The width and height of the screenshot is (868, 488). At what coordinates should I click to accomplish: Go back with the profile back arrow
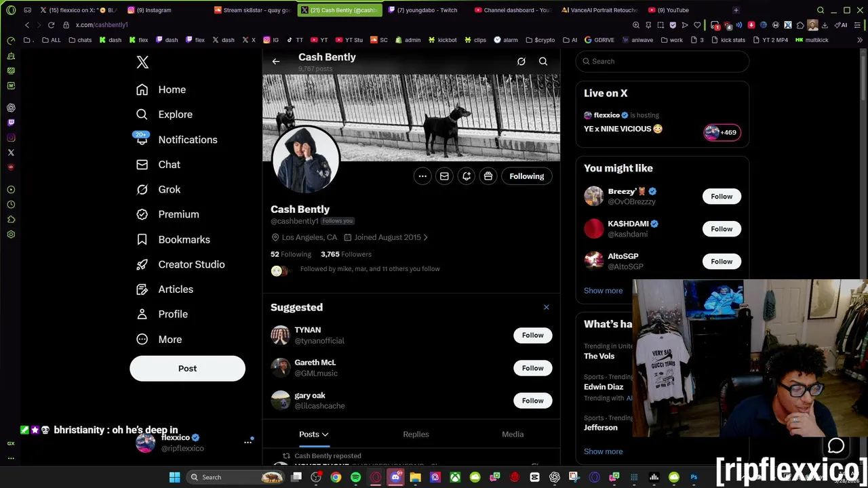click(276, 62)
